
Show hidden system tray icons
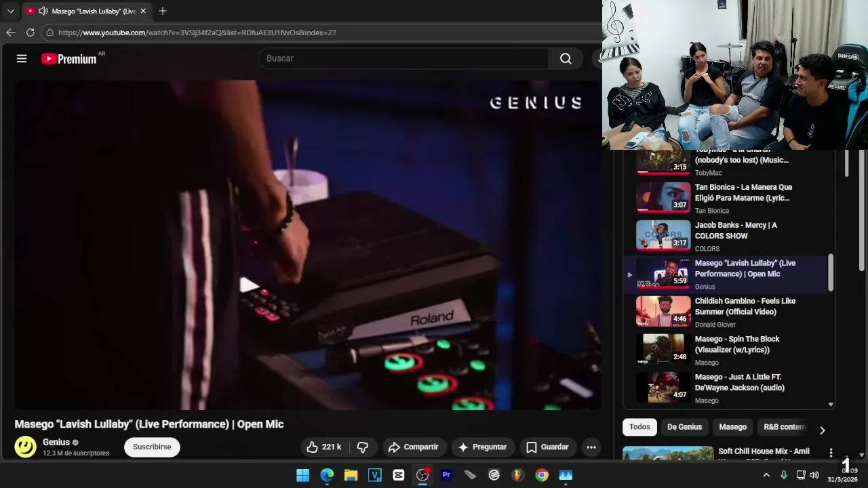[767, 475]
